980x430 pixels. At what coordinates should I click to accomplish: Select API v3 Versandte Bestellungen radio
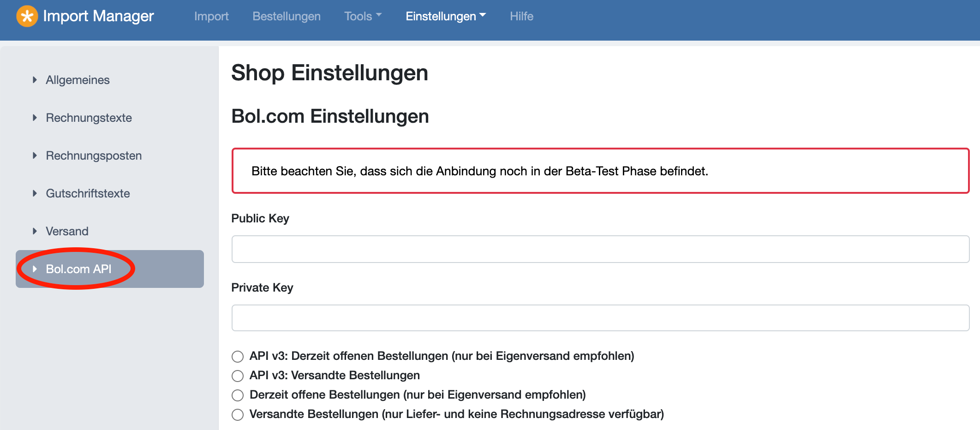(238, 376)
